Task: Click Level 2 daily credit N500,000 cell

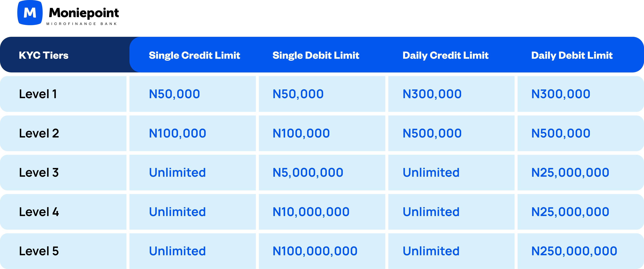Action: click(451, 133)
